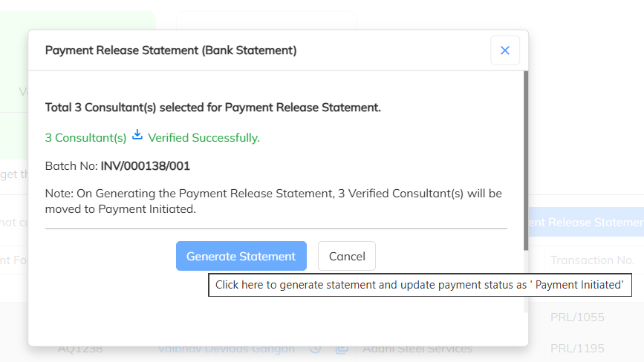Click the dialog title Payment Release Statement (Bank Statement)
Viewport: 644px width, 362px height.
click(171, 50)
